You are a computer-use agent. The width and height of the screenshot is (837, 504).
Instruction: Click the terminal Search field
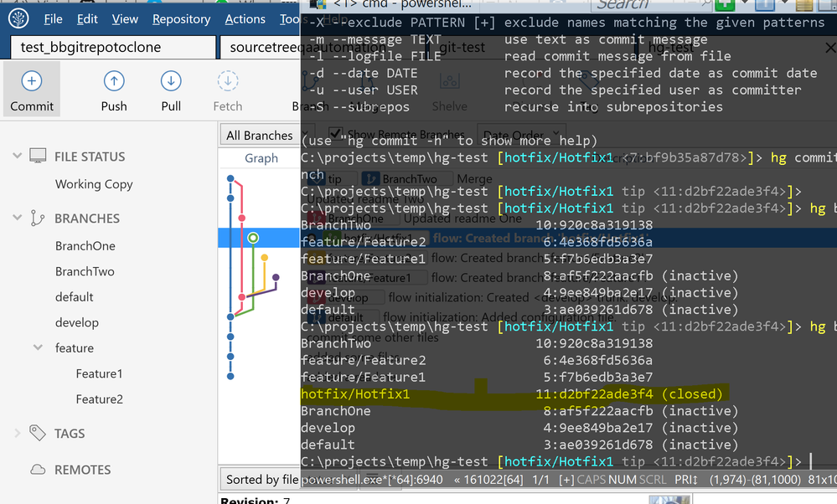[x=651, y=5]
